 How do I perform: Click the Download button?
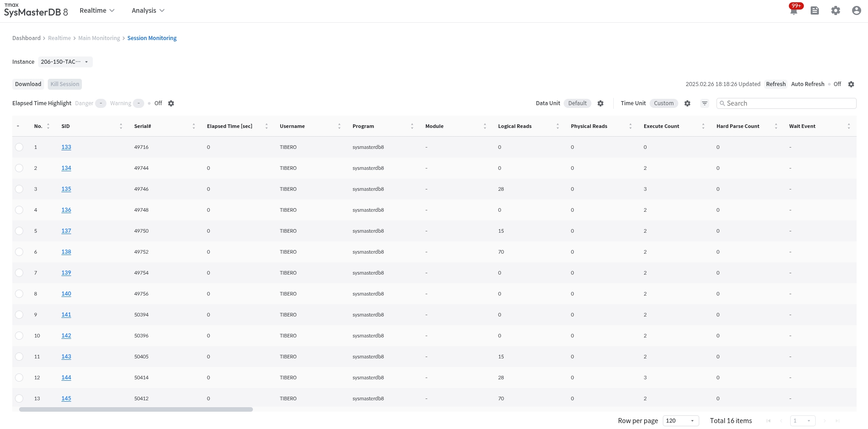coord(28,84)
